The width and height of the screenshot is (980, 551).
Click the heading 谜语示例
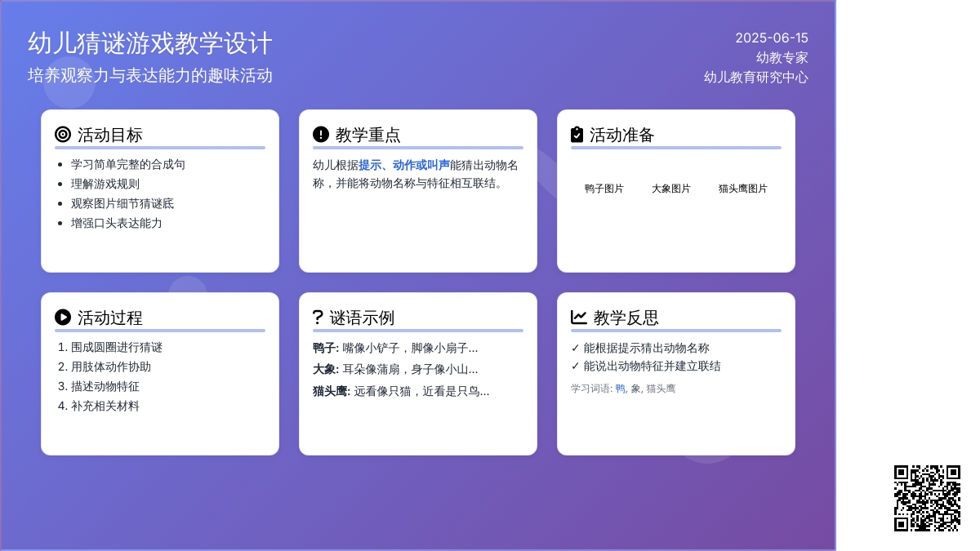363,318
